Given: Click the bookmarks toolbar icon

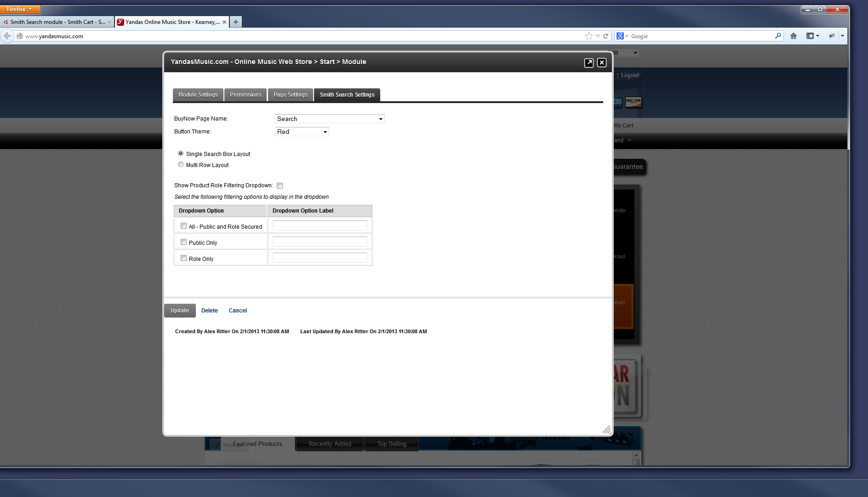Looking at the screenshot, I should pyautogui.click(x=810, y=36).
